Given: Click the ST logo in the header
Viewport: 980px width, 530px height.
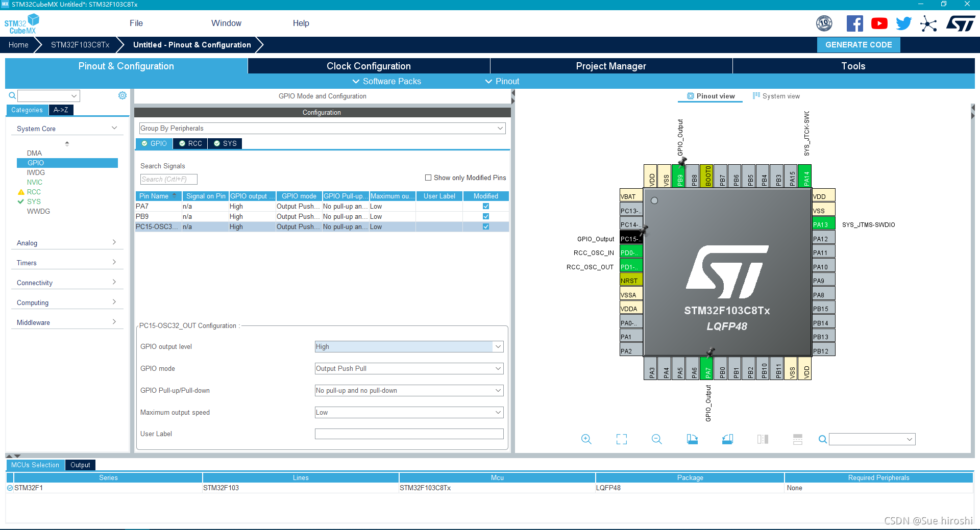Looking at the screenshot, I should coord(961,23).
